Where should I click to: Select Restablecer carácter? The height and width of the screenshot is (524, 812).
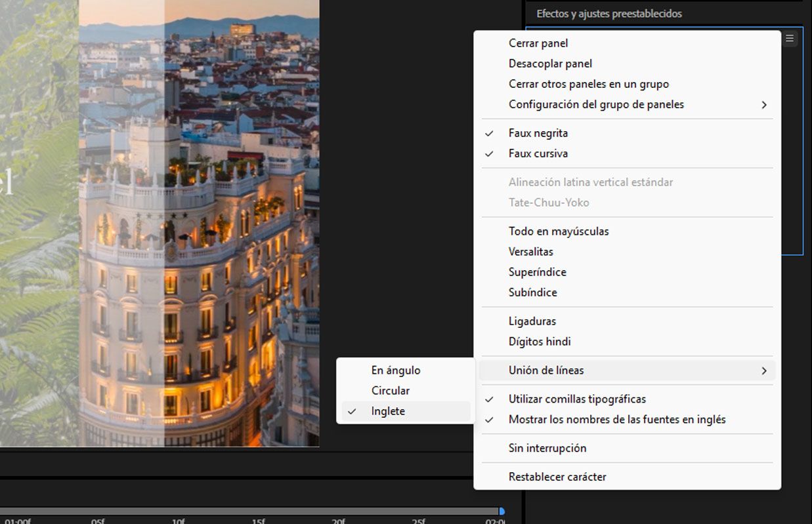pyautogui.click(x=557, y=476)
